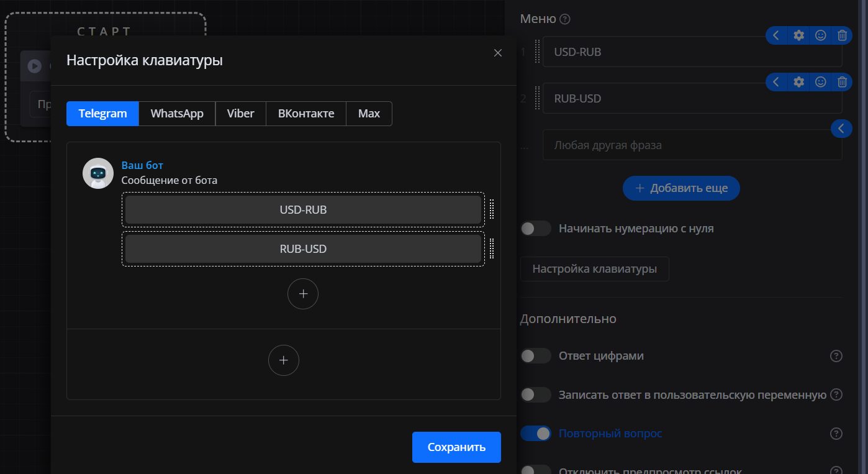
Task: Click the Любая другая фраза input field
Action: (683, 145)
